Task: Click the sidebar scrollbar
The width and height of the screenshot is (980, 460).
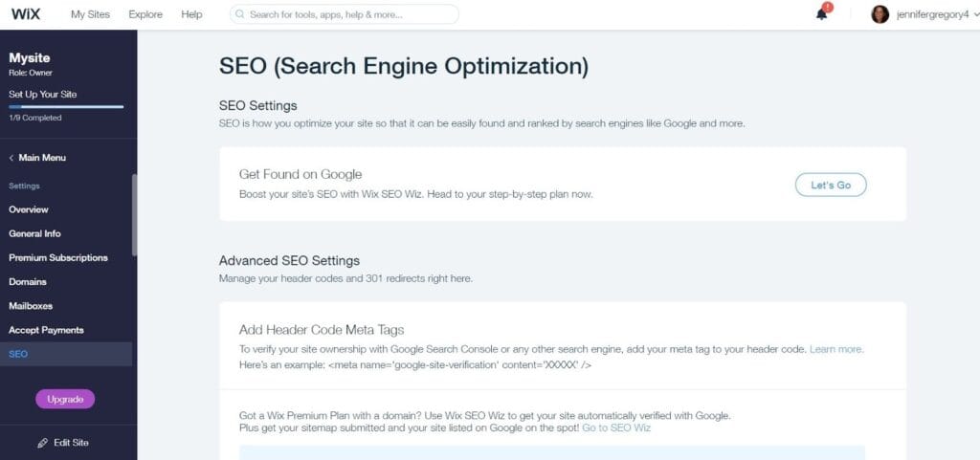Action: point(134,215)
